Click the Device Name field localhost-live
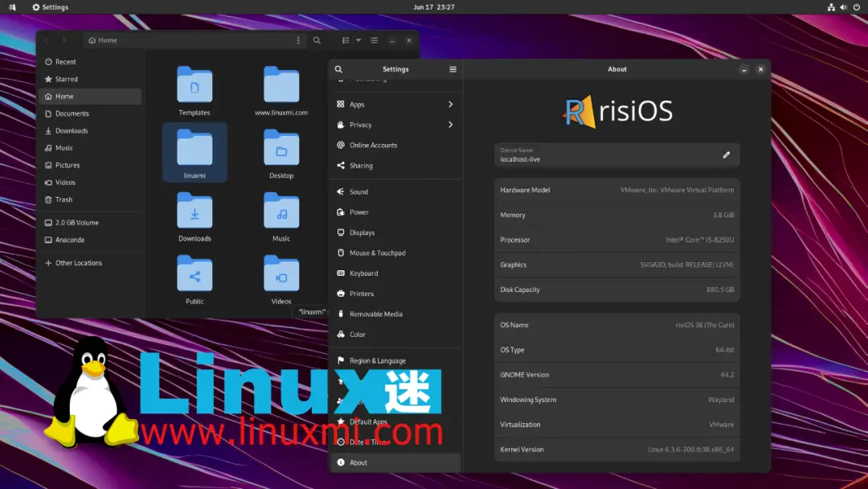Screen dimensions: 868x489 point(616,155)
